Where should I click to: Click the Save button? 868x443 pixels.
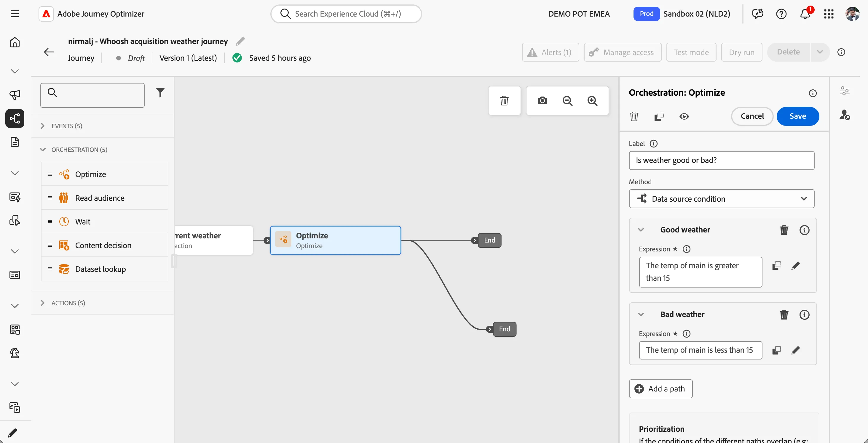(x=797, y=116)
